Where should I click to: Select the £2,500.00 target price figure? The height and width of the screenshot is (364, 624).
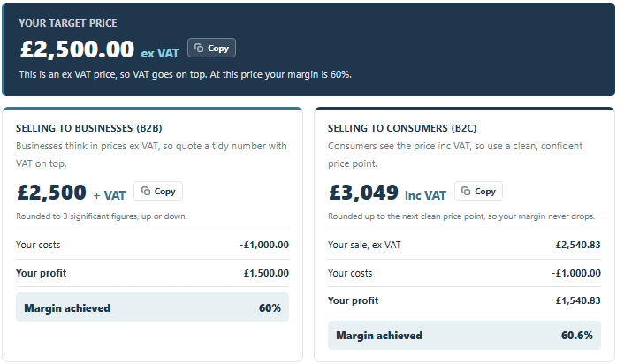tap(77, 49)
